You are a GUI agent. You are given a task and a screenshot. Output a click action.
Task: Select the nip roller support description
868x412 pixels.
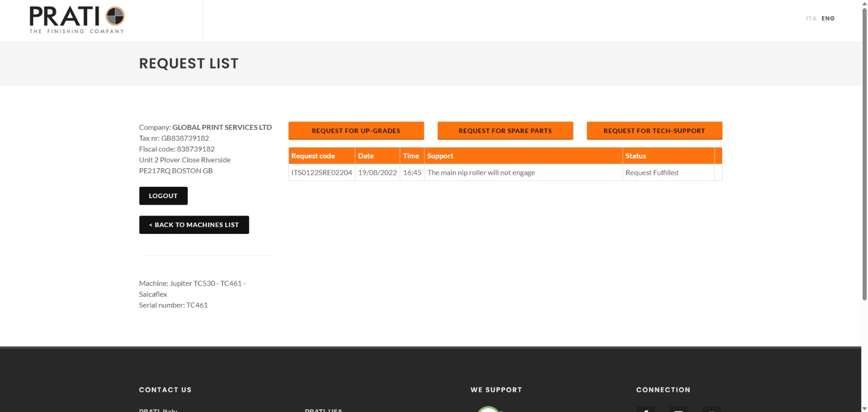pos(481,173)
